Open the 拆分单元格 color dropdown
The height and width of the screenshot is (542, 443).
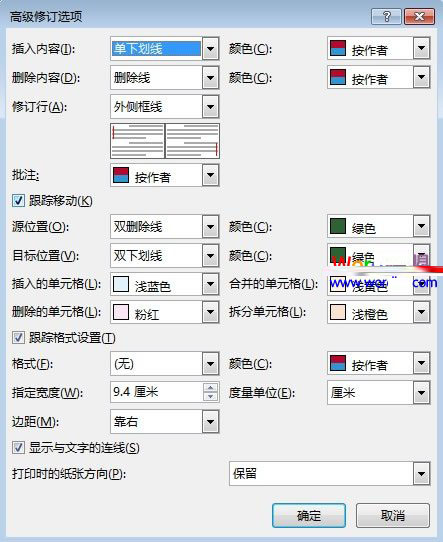[421, 312]
